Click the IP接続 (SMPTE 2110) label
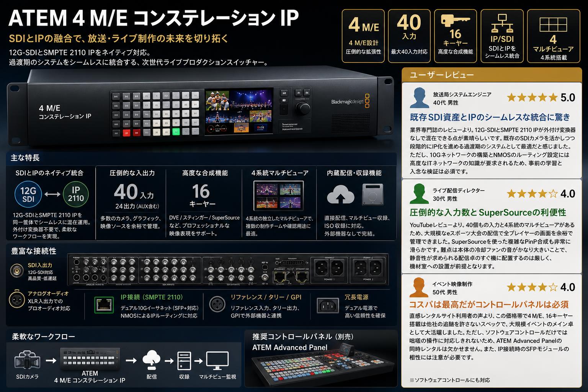The image size is (588, 392). 152,297
